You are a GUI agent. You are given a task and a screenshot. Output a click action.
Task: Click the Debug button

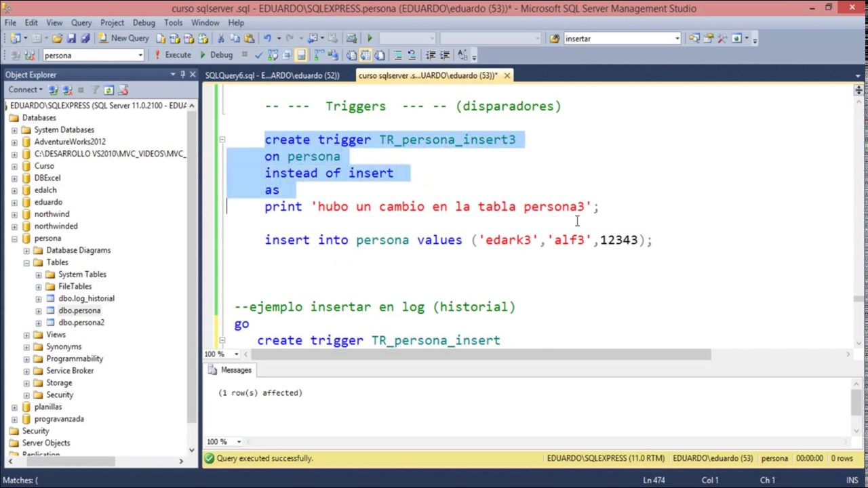216,55
